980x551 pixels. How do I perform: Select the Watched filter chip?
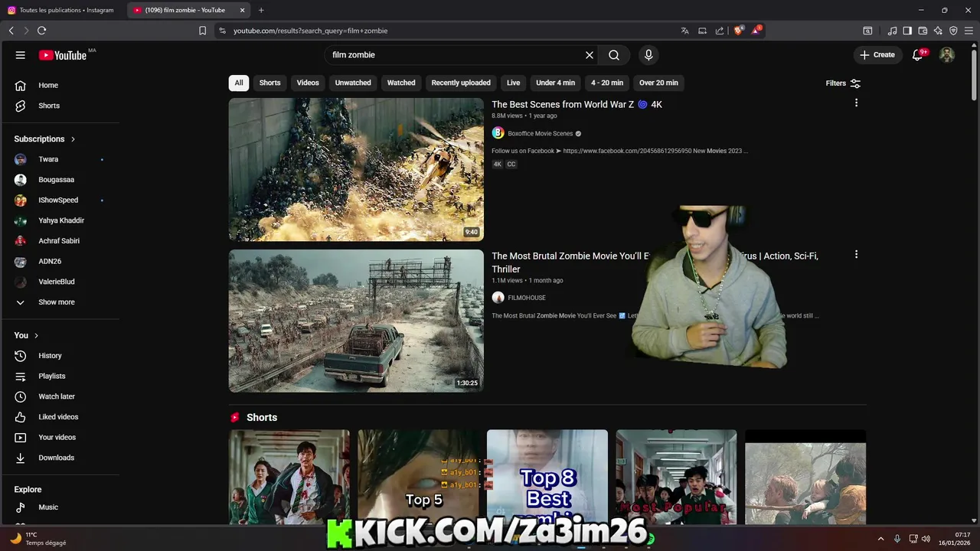tap(401, 83)
